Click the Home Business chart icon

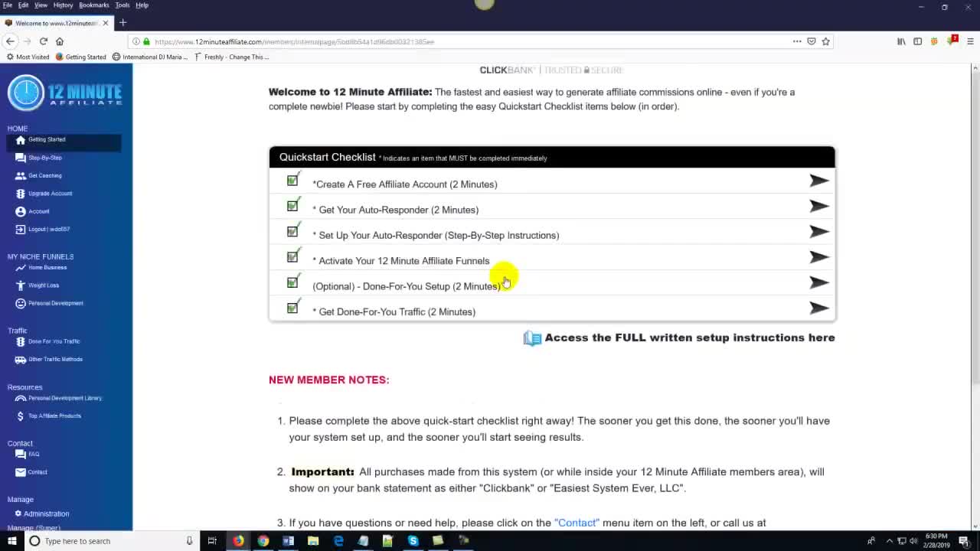[21, 268]
